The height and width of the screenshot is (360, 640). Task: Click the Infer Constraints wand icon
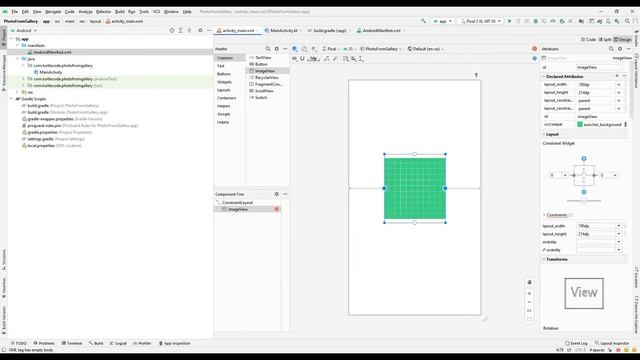335,59
